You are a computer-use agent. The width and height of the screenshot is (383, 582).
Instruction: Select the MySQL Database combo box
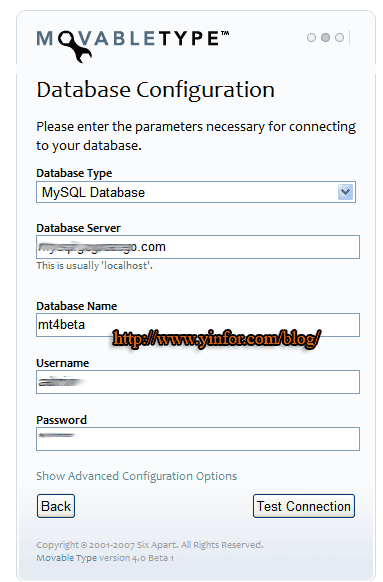(196, 192)
